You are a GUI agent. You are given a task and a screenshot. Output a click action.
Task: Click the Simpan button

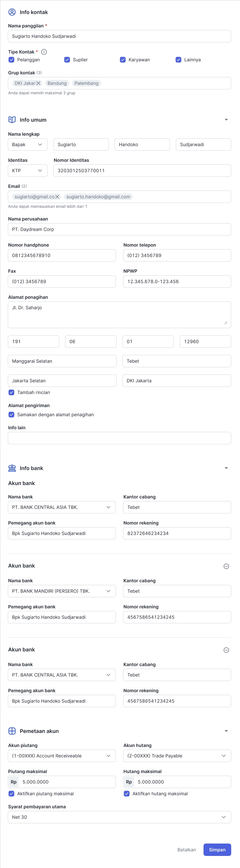pos(217,849)
